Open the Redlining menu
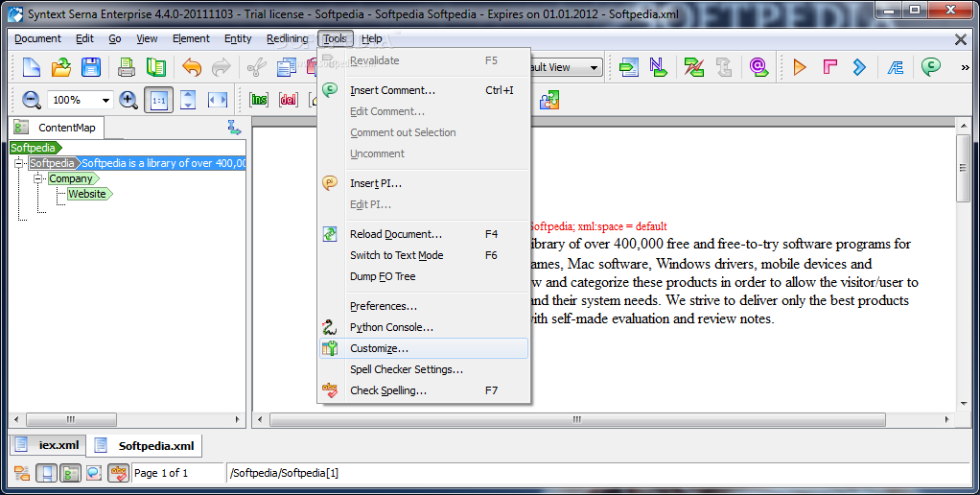980x495 pixels. click(x=287, y=38)
